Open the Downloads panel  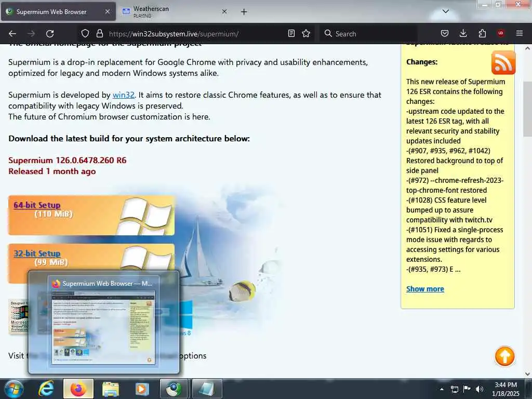[463, 33]
